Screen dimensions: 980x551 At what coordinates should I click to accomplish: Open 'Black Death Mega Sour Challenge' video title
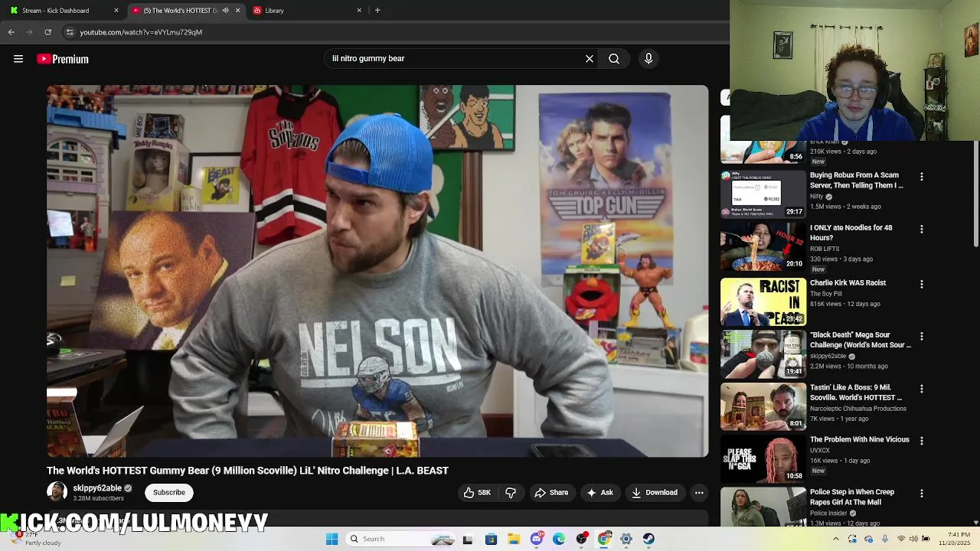pos(861,340)
